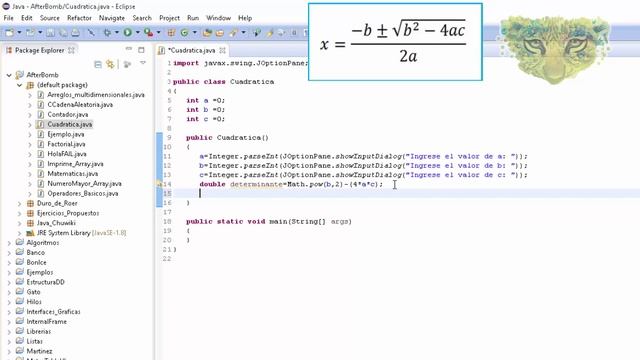Open the Window menu
Viewport: 640px width, 360px height.
tap(218, 18)
